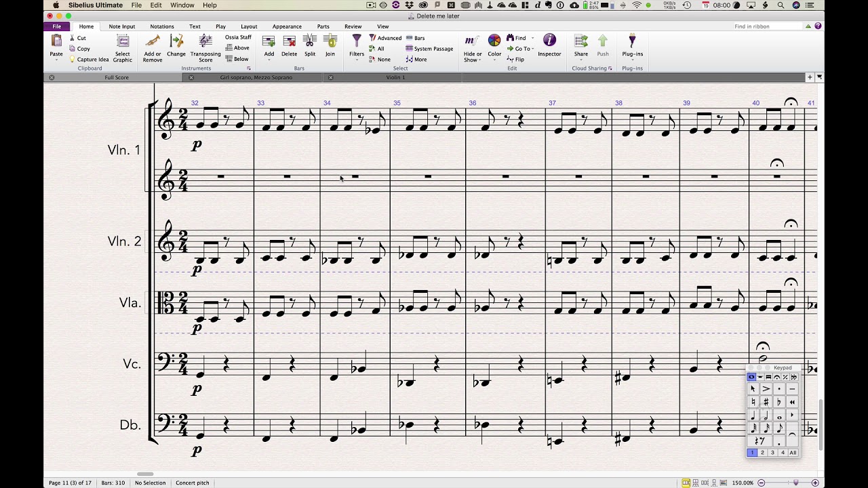Screen dimensions: 868x488
Task: Click the Push cloud sharing icon
Action: coord(603,41)
